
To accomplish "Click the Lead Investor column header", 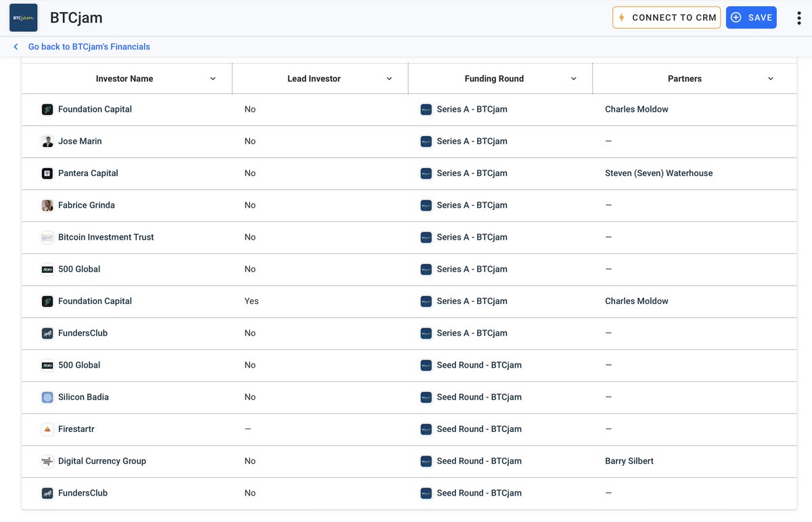I will click(x=314, y=79).
